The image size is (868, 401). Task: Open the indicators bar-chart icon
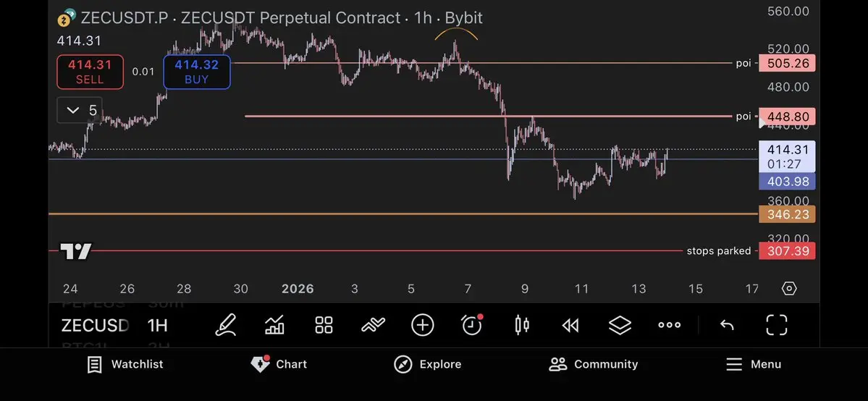[x=274, y=325]
